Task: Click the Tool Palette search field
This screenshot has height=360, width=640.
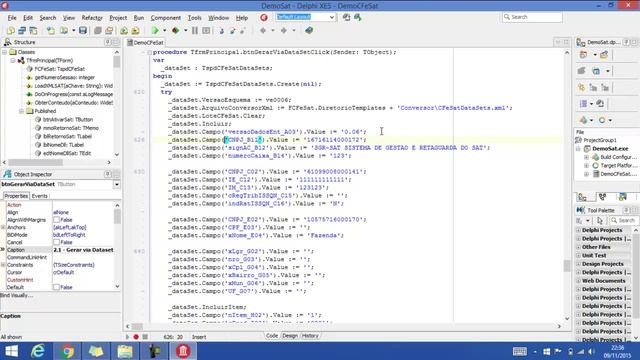Action: pos(623,220)
